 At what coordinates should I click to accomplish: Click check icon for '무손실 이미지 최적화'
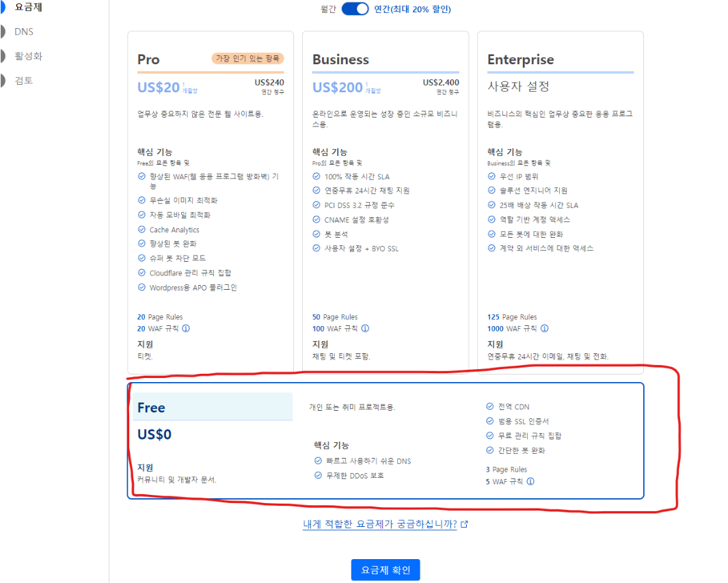[x=141, y=200]
